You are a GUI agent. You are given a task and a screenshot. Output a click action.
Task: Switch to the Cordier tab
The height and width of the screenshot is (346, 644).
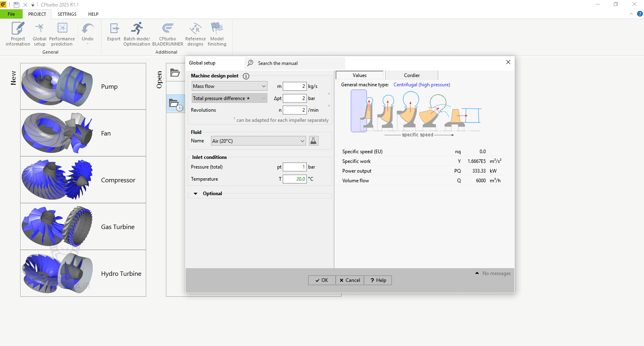412,75
